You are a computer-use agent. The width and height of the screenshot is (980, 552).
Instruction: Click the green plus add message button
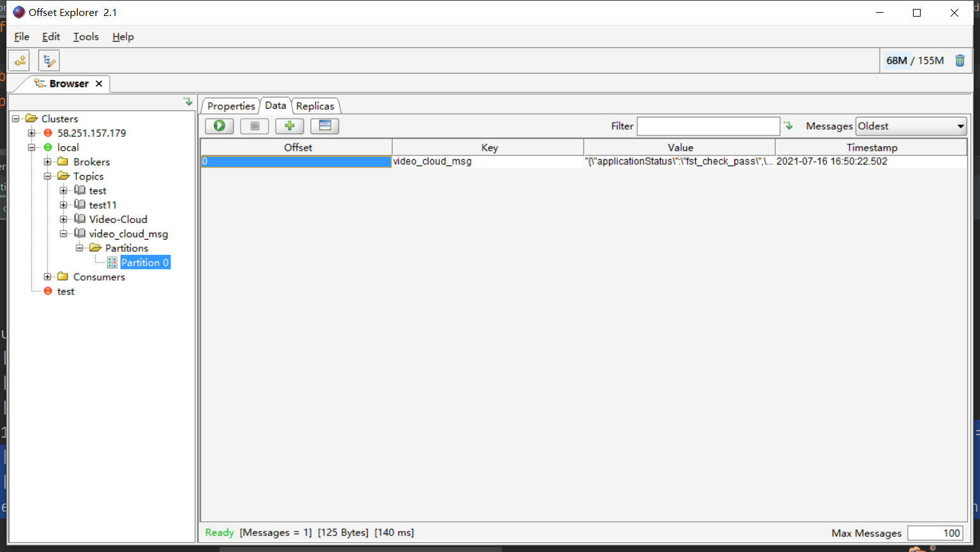click(x=289, y=126)
